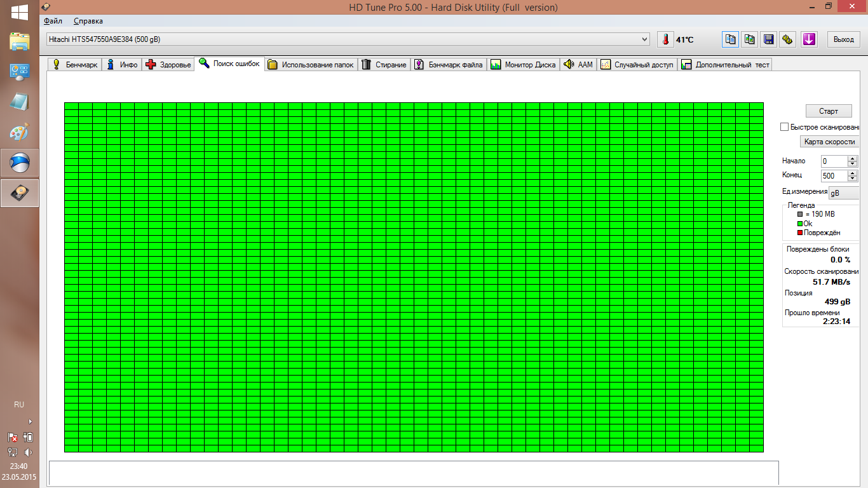Switch to Бэнчмарк файла tab
The width and height of the screenshot is (868, 488).
pyautogui.click(x=449, y=64)
